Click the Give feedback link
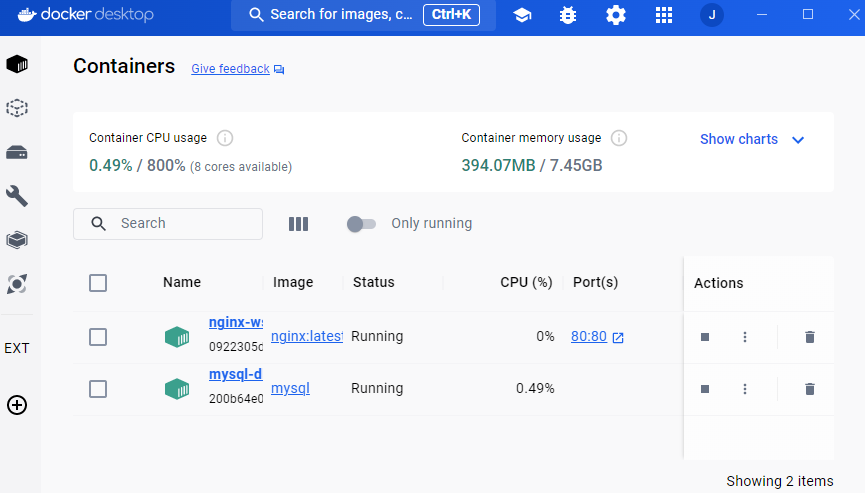 click(230, 69)
